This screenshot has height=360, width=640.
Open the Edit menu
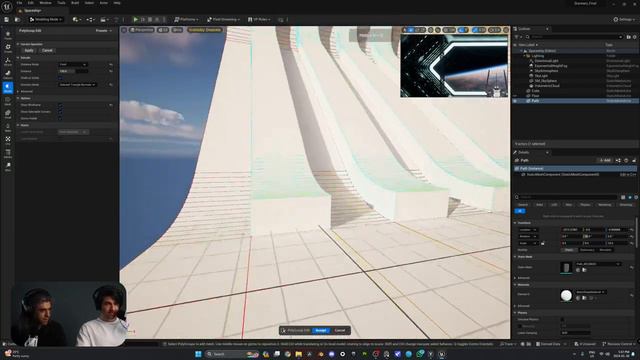pos(31,3)
